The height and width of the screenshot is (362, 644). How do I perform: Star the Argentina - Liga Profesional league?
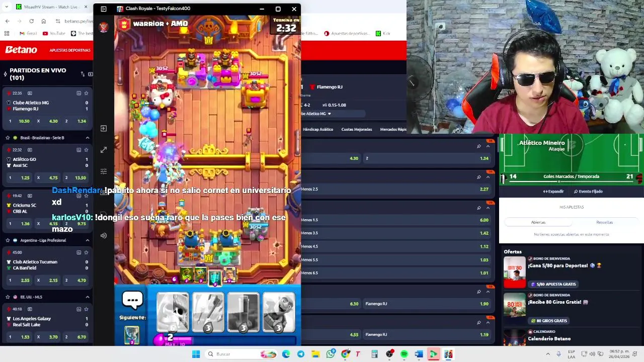(x=8, y=240)
